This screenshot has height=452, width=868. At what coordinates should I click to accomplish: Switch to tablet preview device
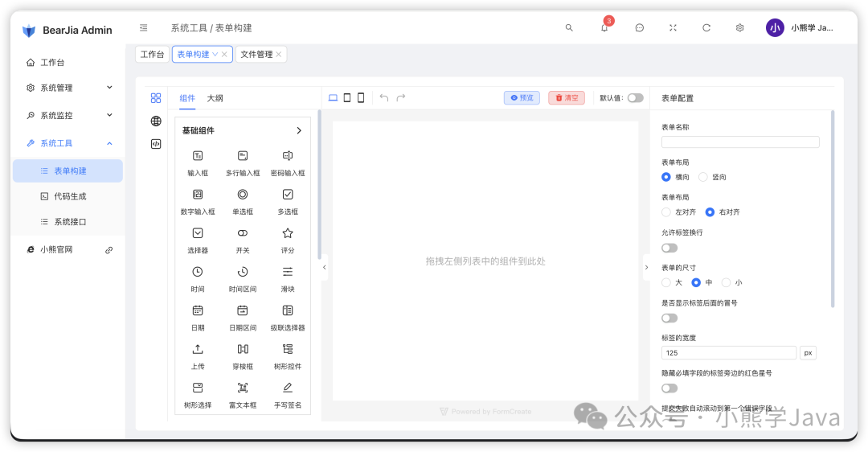pos(347,98)
